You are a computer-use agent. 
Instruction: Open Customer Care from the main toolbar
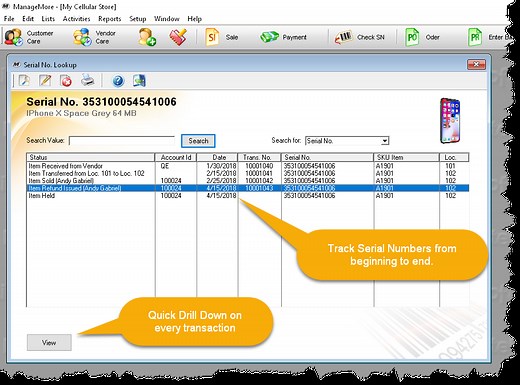29,37
